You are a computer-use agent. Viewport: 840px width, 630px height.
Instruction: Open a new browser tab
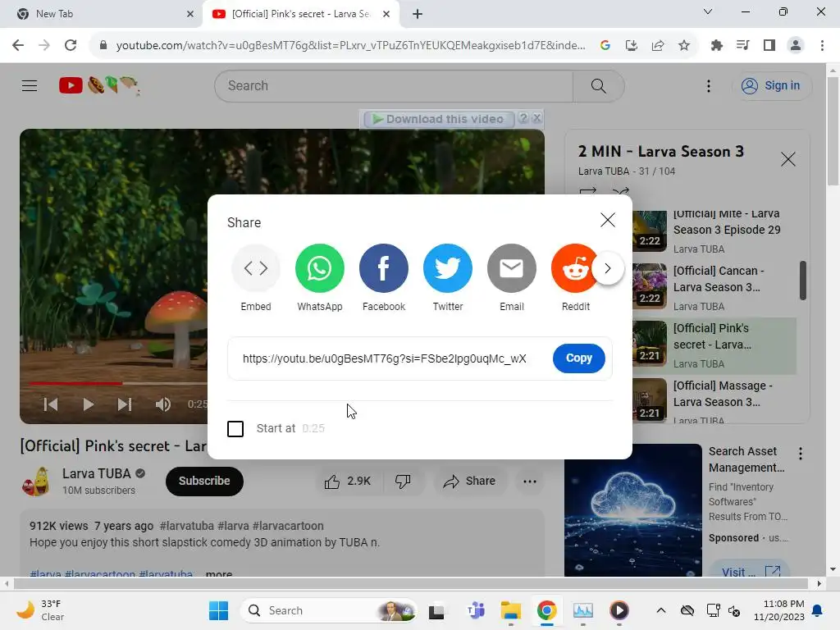418,14
